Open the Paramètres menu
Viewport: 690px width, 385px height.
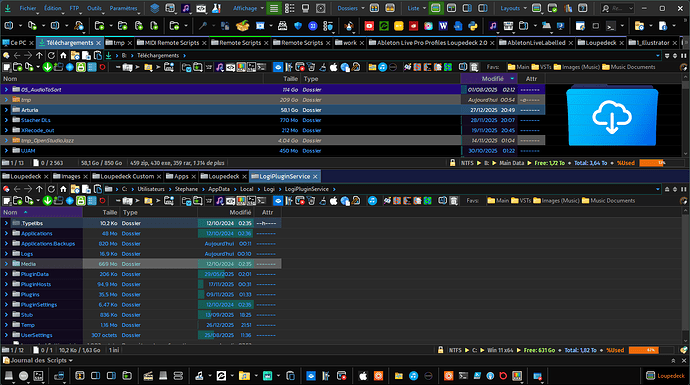pos(124,8)
